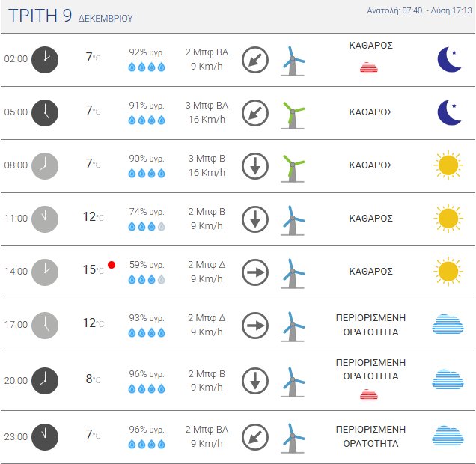Click the clock icon for 02:00
This screenshot has width=476, height=464.
(x=45, y=60)
